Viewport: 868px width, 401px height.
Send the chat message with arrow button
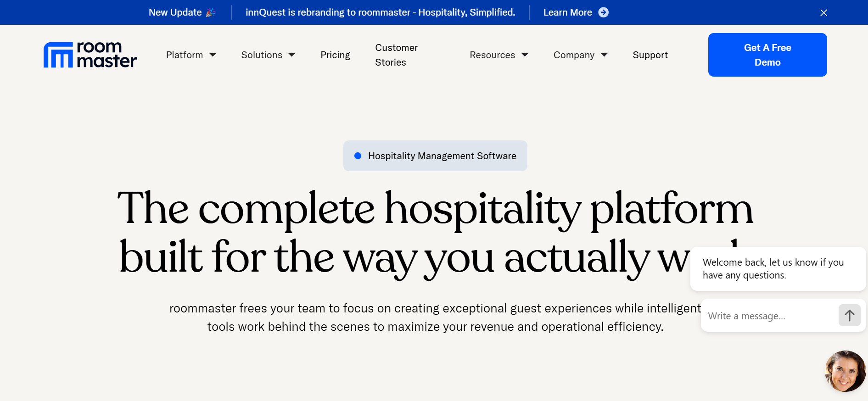pyautogui.click(x=850, y=315)
